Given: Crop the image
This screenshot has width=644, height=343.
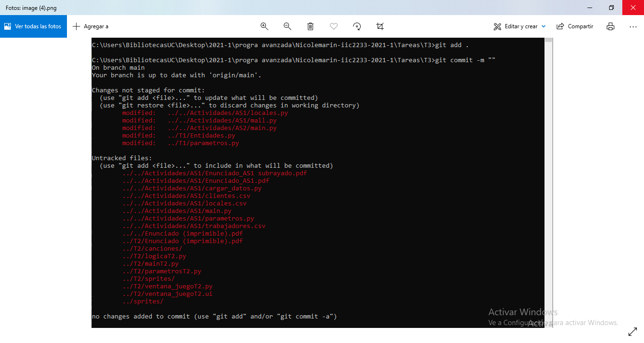Looking at the screenshot, I should point(380,26).
